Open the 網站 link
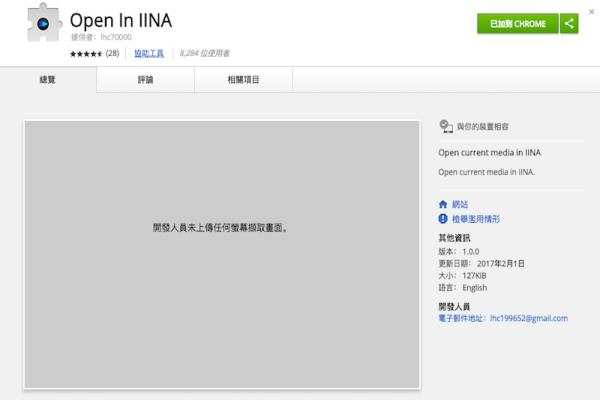 (x=460, y=204)
